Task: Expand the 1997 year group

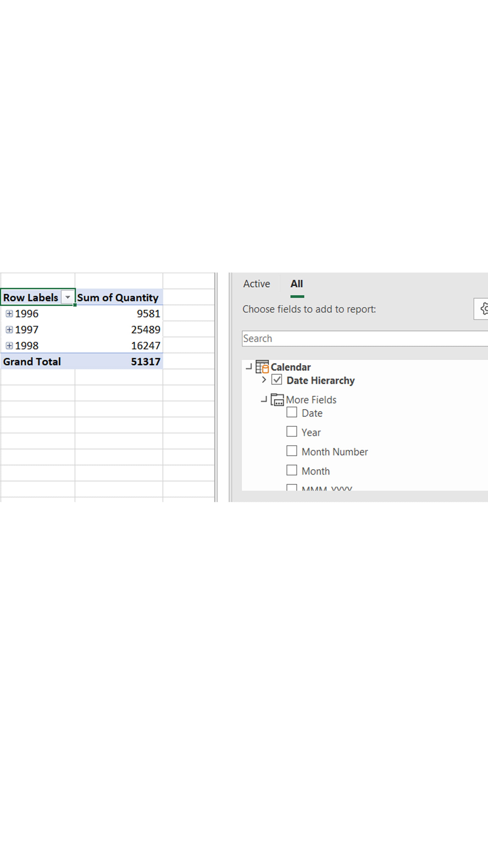Action: tap(9, 330)
